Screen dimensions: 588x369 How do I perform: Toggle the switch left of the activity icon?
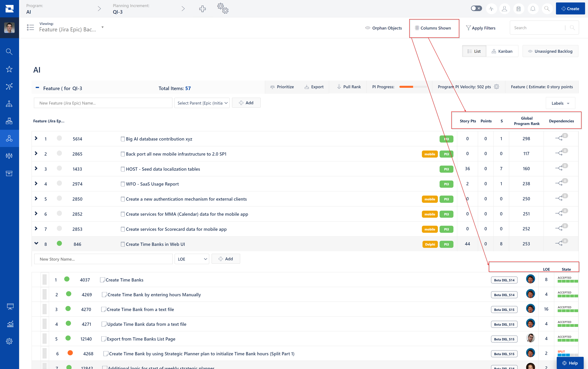tap(476, 8)
